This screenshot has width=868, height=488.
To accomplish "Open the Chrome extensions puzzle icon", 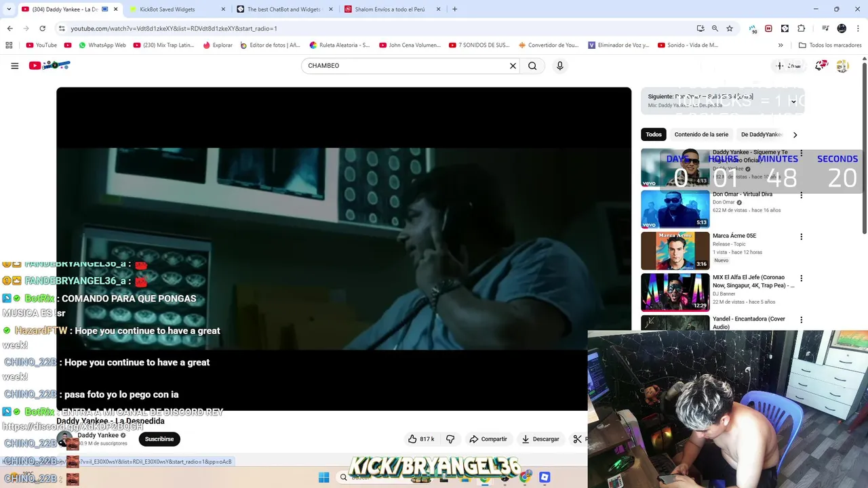I will point(801,28).
